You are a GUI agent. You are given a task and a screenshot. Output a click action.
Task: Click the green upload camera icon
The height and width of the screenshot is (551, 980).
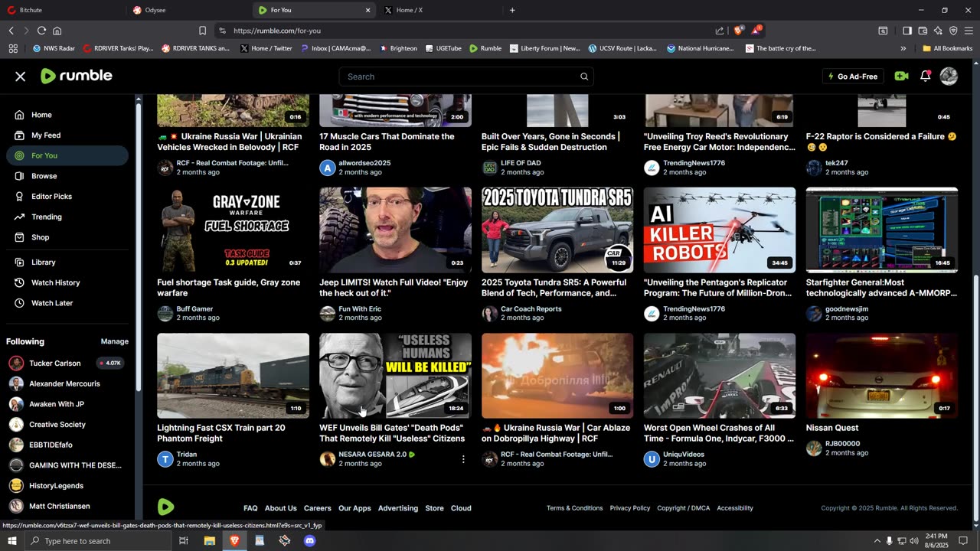point(901,76)
